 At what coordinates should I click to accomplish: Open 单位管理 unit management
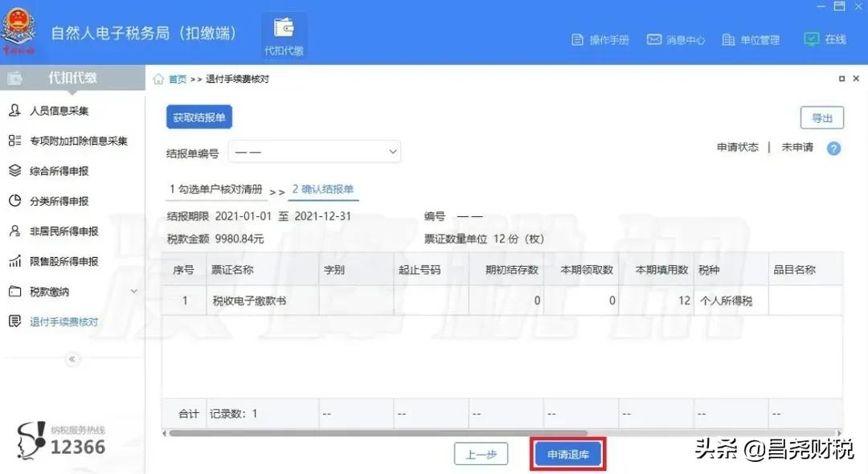751,39
